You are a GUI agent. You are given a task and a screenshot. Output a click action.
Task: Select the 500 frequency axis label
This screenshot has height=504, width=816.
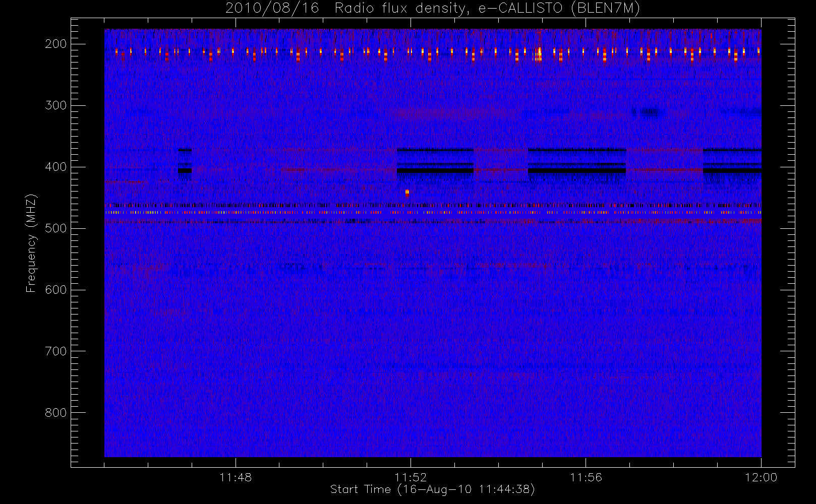tap(55, 228)
